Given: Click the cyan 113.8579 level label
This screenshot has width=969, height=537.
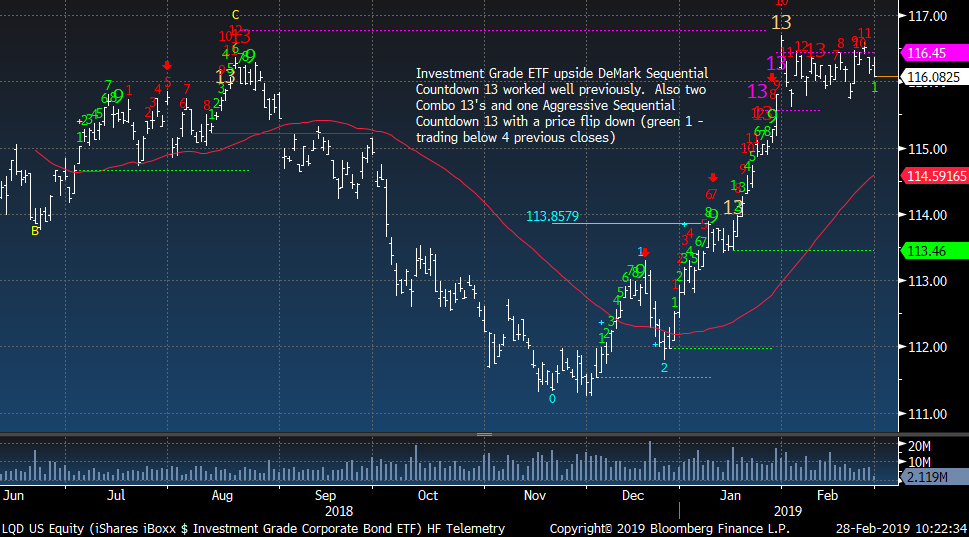Looking at the screenshot, I should coord(552,216).
